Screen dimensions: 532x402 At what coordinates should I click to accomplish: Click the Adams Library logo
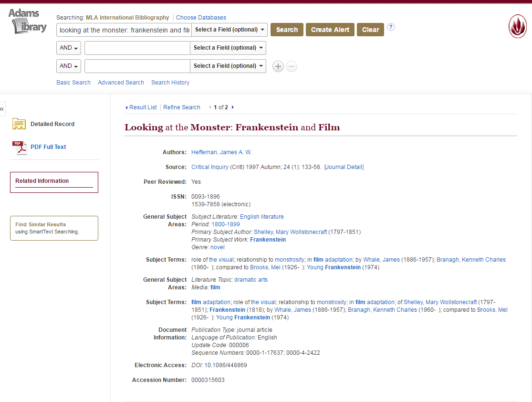[28, 21]
